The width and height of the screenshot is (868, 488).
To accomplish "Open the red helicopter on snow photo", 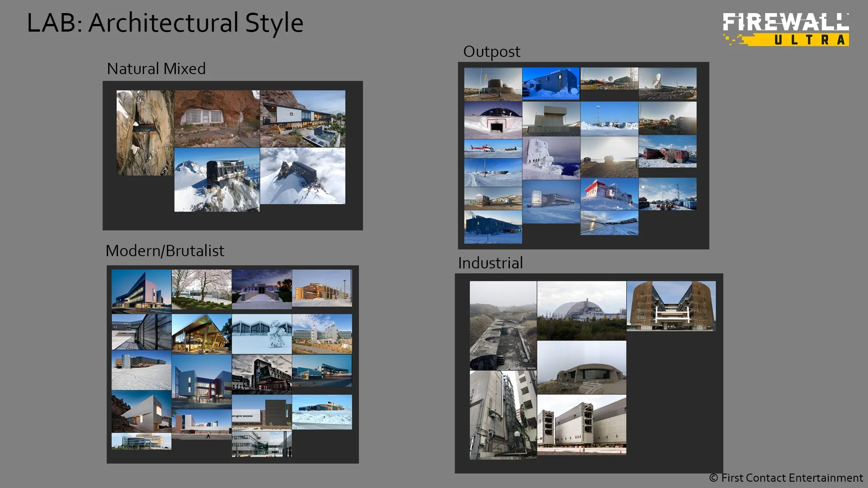I will point(493,148).
